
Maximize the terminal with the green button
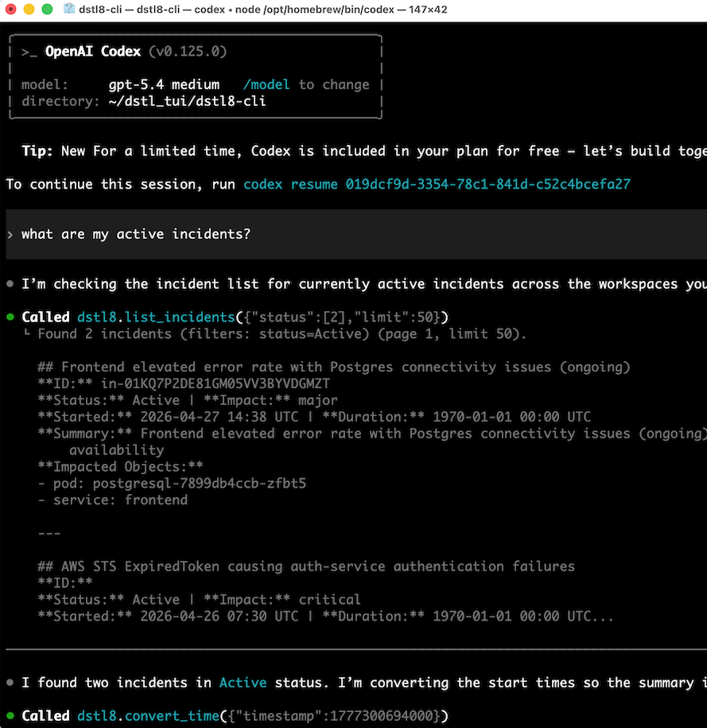[x=47, y=9]
